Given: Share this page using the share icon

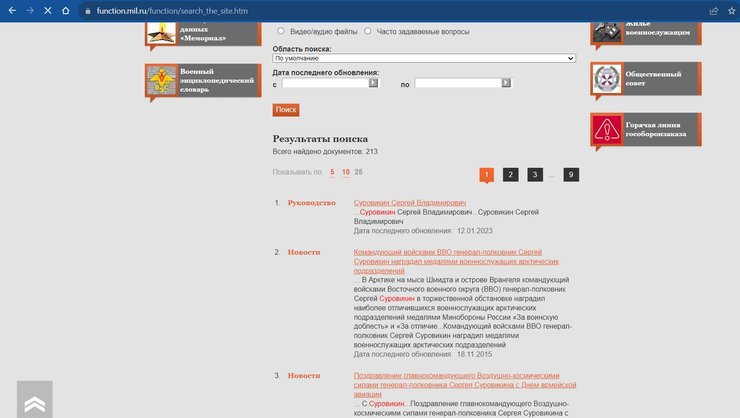Looking at the screenshot, I should (714, 11).
